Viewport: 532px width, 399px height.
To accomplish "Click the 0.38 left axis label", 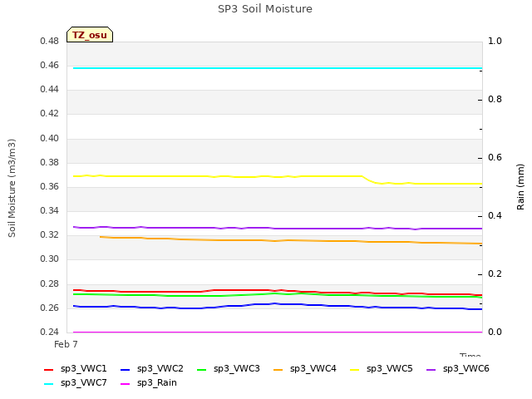I will [50, 162].
